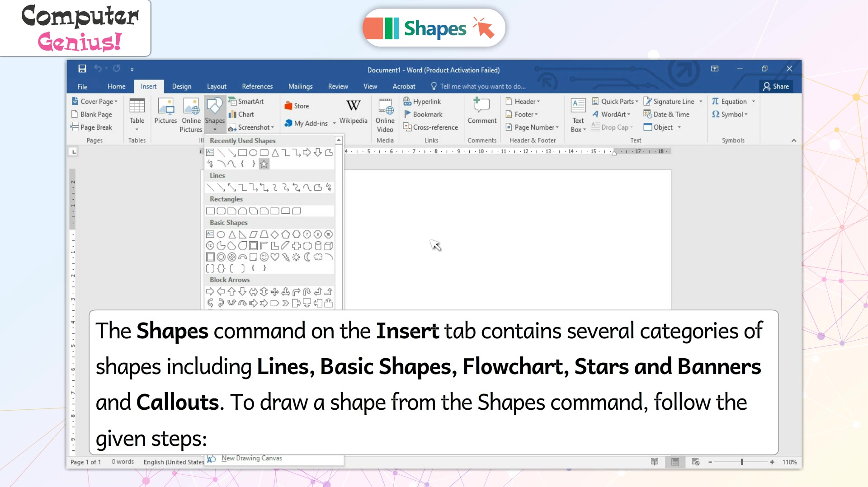This screenshot has height=487, width=868.
Task: Choose the right block arrow in Block Arrows
Action: [210, 292]
